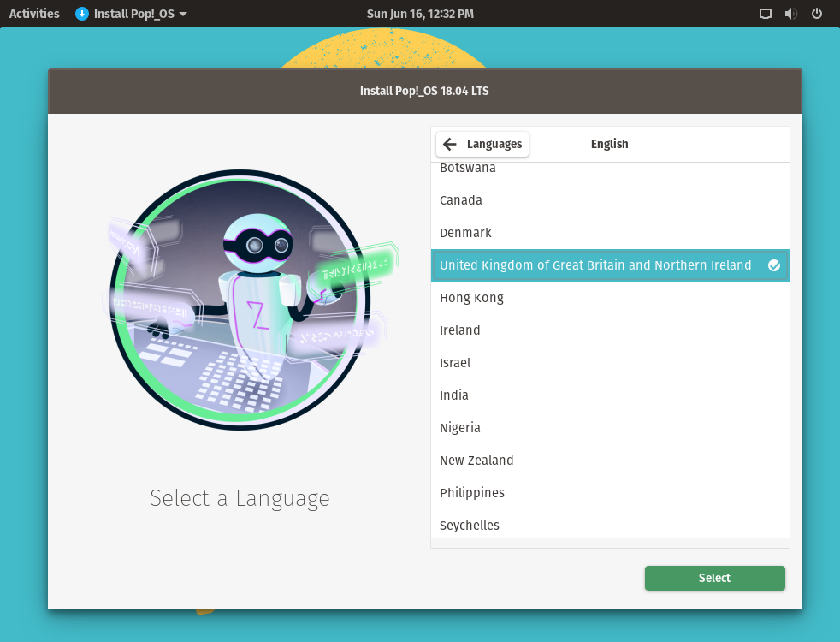This screenshot has width=840, height=642.
Task: Click the checkmark on United Kingdom row
Action: coord(773,265)
